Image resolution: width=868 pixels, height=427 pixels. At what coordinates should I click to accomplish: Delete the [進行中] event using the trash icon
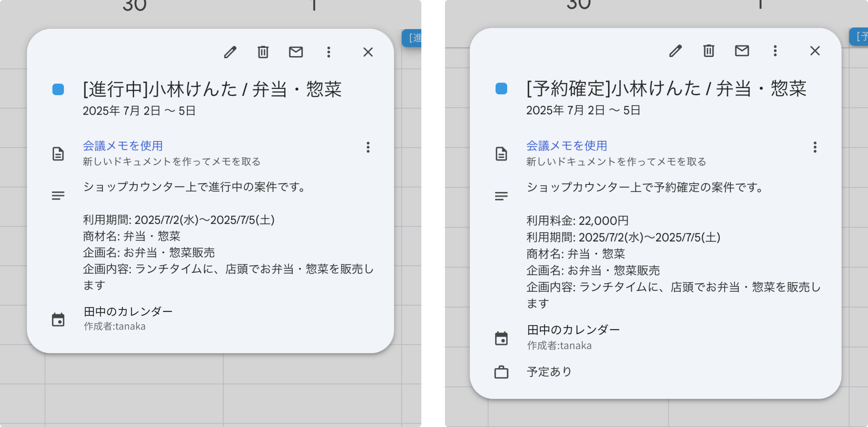click(264, 52)
